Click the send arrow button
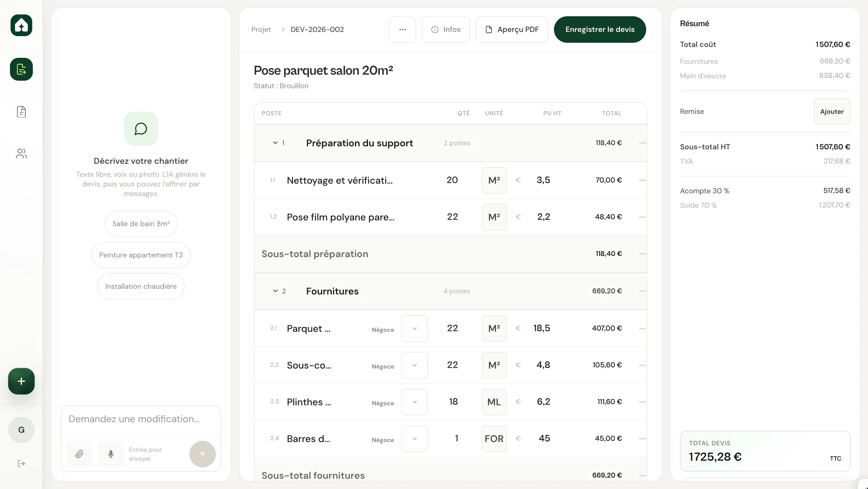The width and height of the screenshot is (868, 489). coord(203,454)
